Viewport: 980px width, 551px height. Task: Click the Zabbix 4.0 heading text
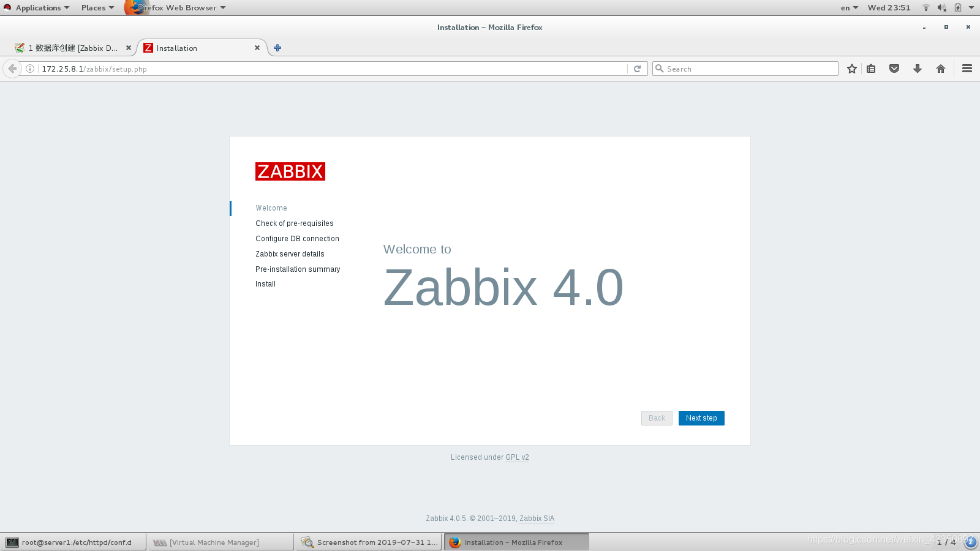[503, 287]
